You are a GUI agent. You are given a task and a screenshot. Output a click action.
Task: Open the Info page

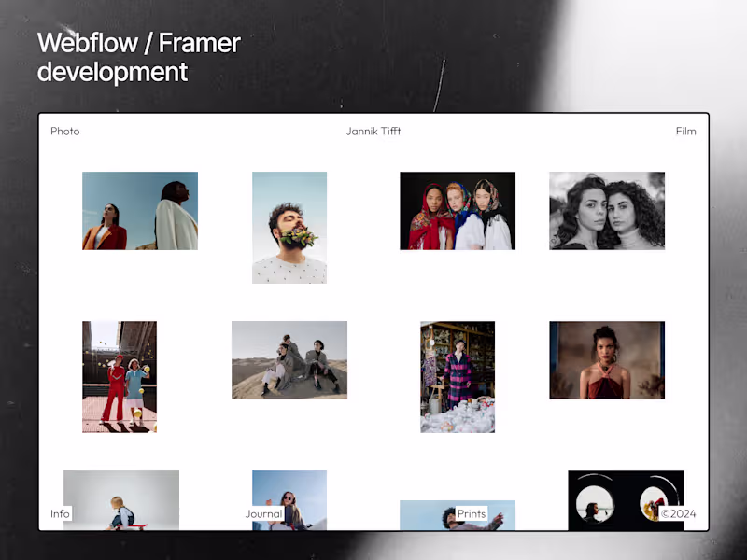pyautogui.click(x=60, y=513)
